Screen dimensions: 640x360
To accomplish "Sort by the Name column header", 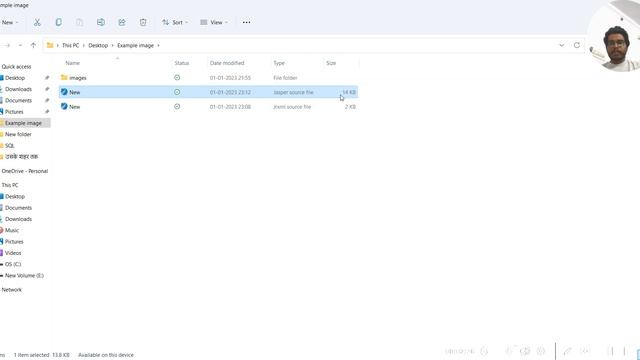I will coord(73,63).
